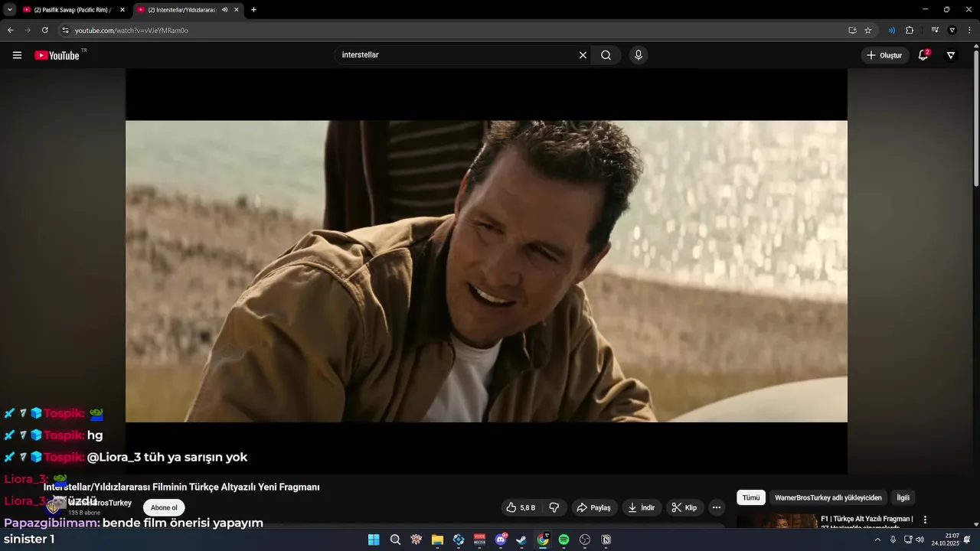Show hidden system tray icons

[877, 540]
